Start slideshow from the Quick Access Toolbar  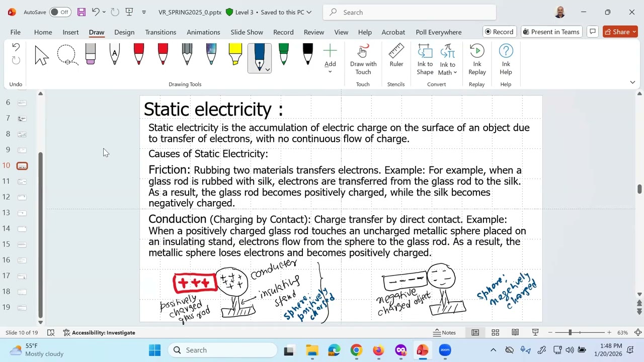[x=129, y=12]
